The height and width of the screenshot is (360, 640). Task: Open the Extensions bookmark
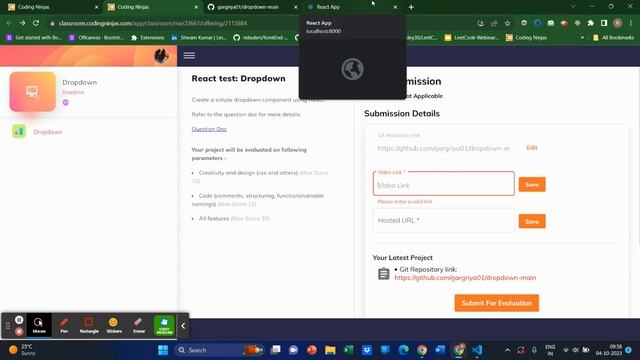(x=147, y=38)
